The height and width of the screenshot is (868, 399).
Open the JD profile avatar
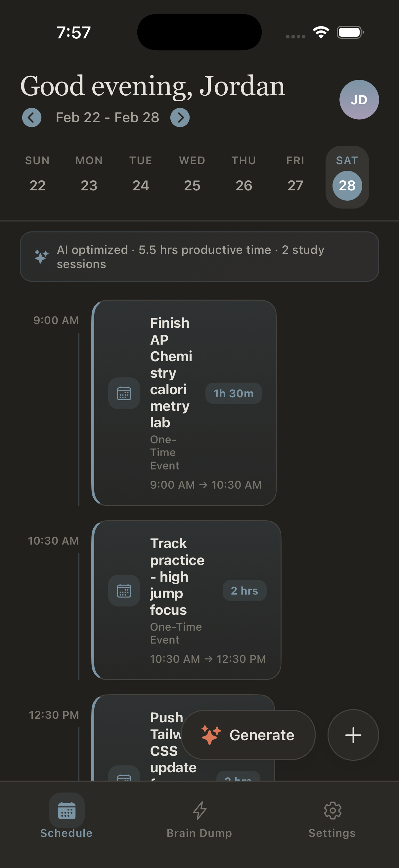point(358,100)
